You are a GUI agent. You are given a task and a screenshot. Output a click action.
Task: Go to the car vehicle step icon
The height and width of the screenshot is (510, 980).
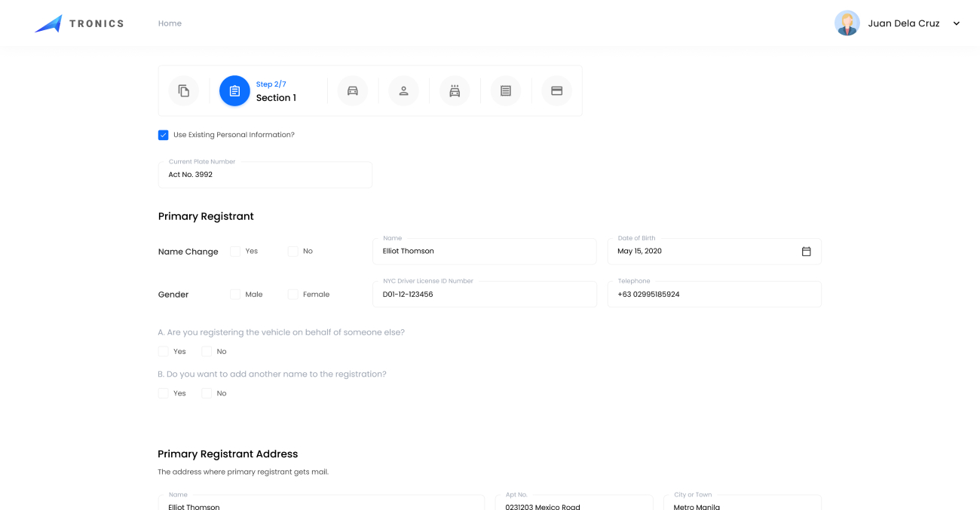click(x=352, y=91)
